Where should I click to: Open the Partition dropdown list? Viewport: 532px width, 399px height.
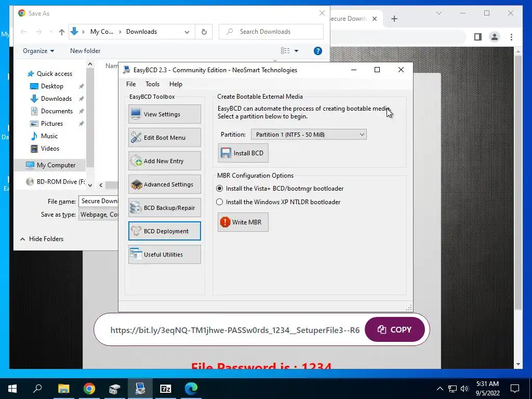click(309, 135)
